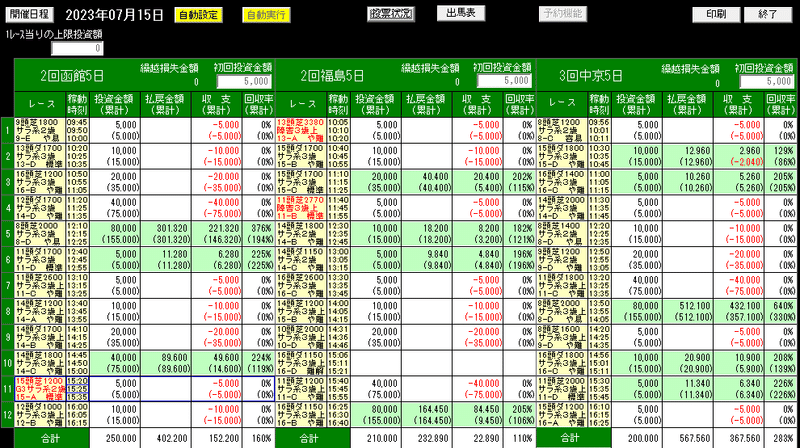Start 自動実行 with the yellow button
Viewport: 800px width, 448px height.
266,15
